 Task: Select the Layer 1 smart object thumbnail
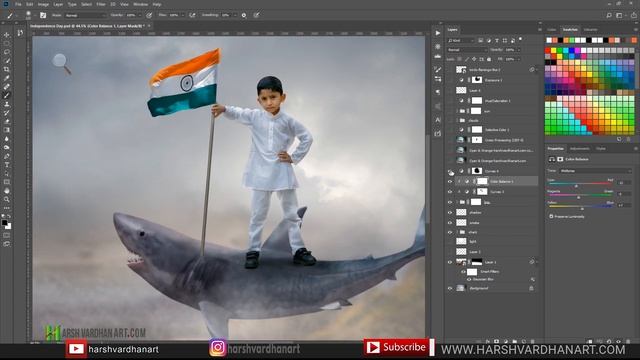coord(461,262)
